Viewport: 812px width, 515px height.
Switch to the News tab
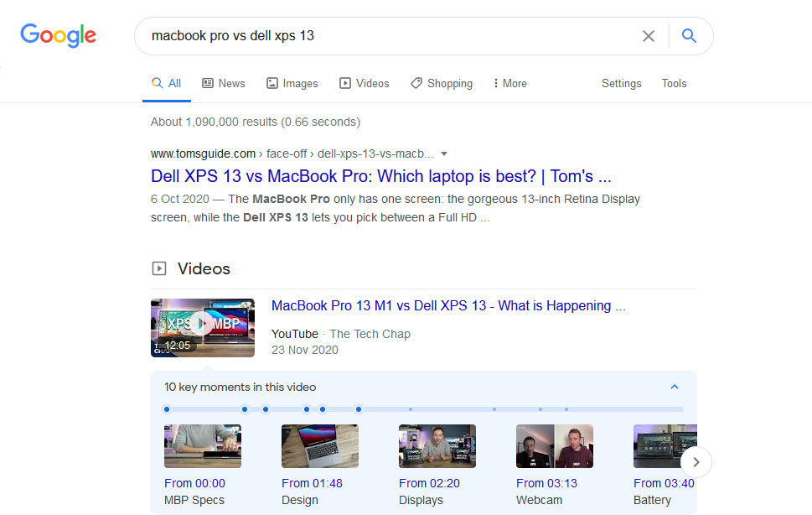pos(223,83)
